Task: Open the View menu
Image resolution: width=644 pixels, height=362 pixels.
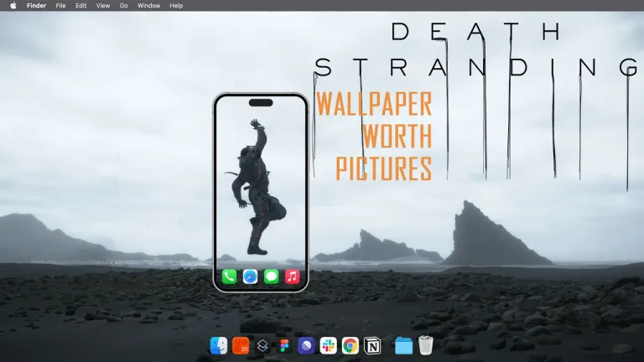Action: (x=102, y=6)
